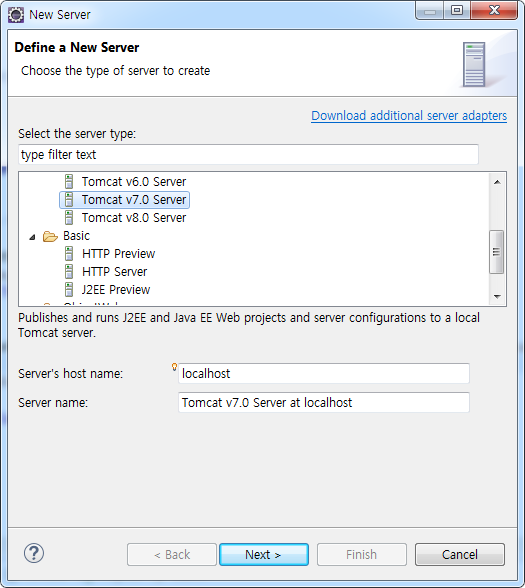Click the HTTP Preview server icon
The height and width of the screenshot is (588, 525).
[69, 254]
